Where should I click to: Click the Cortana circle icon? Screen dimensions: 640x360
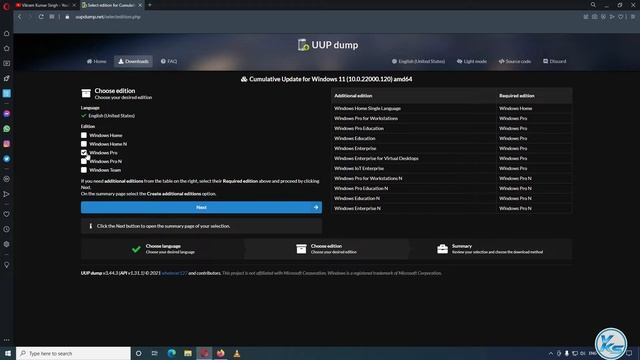coord(138,353)
